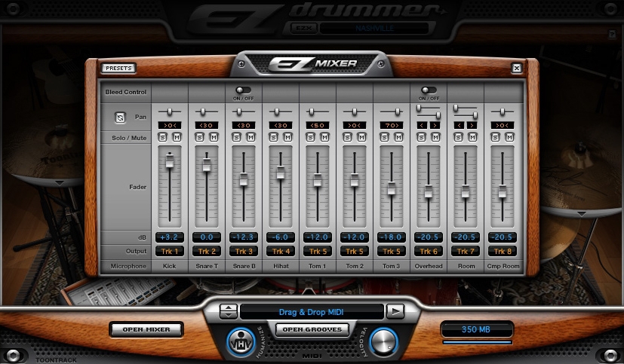Viewport: 624px width, 364px height.
Task: Open the Room output Trk 7 selector
Action: (465, 251)
